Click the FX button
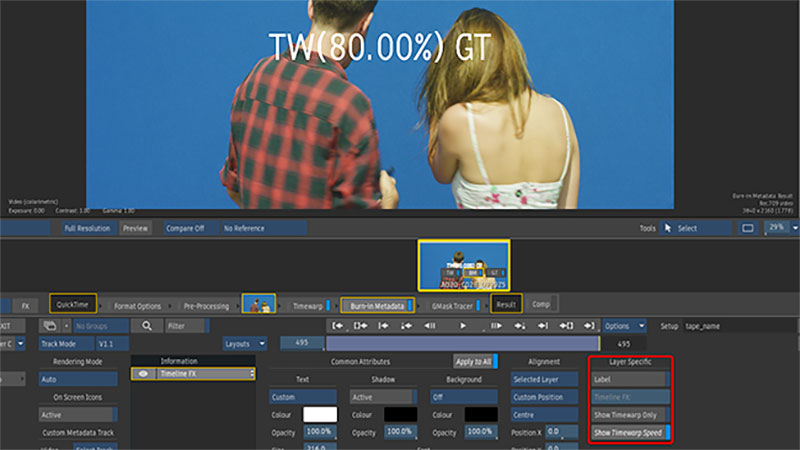800x450 pixels. pyautogui.click(x=25, y=306)
